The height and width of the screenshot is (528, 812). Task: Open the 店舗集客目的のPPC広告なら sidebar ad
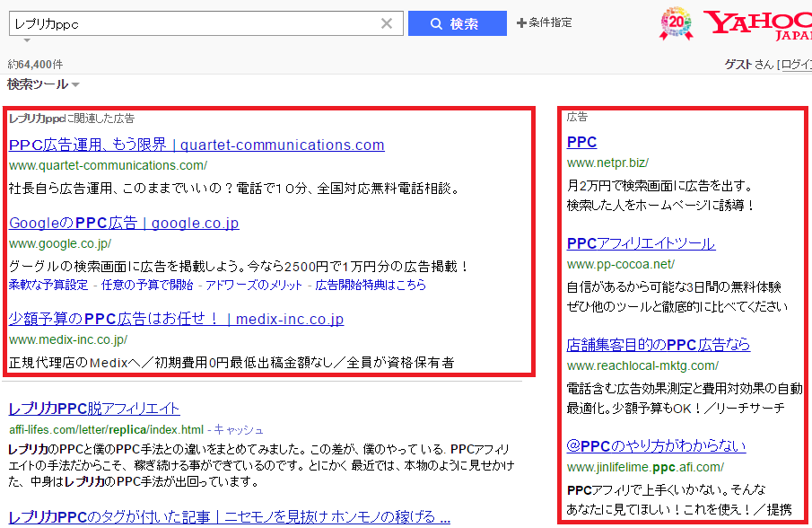[659, 345]
